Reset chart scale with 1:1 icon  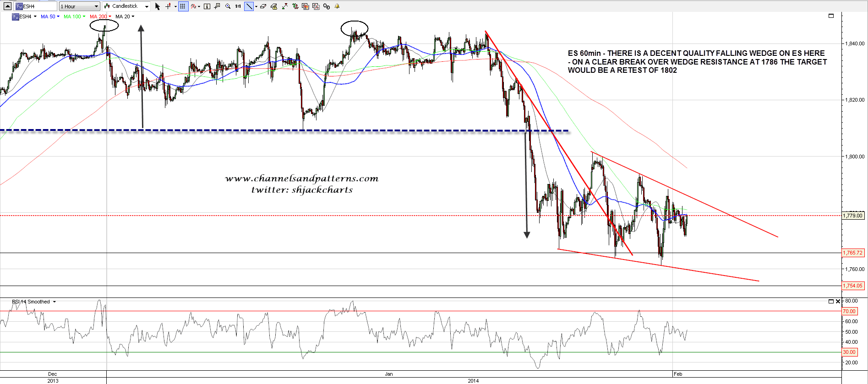click(238, 6)
